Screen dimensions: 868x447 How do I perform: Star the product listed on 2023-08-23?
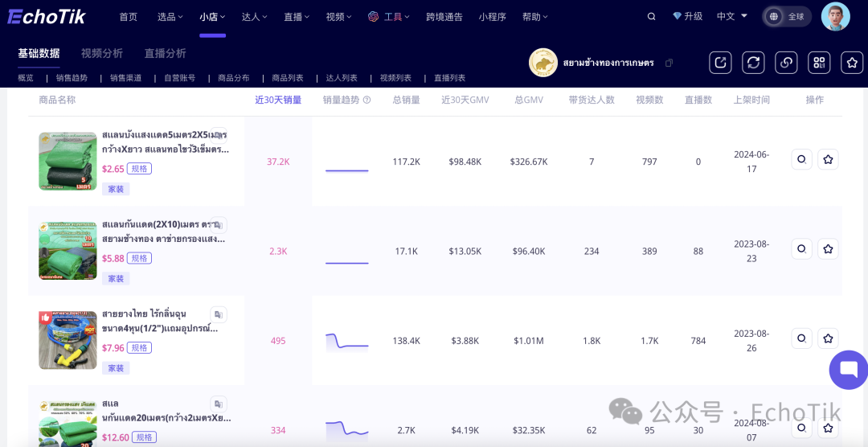(828, 249)
